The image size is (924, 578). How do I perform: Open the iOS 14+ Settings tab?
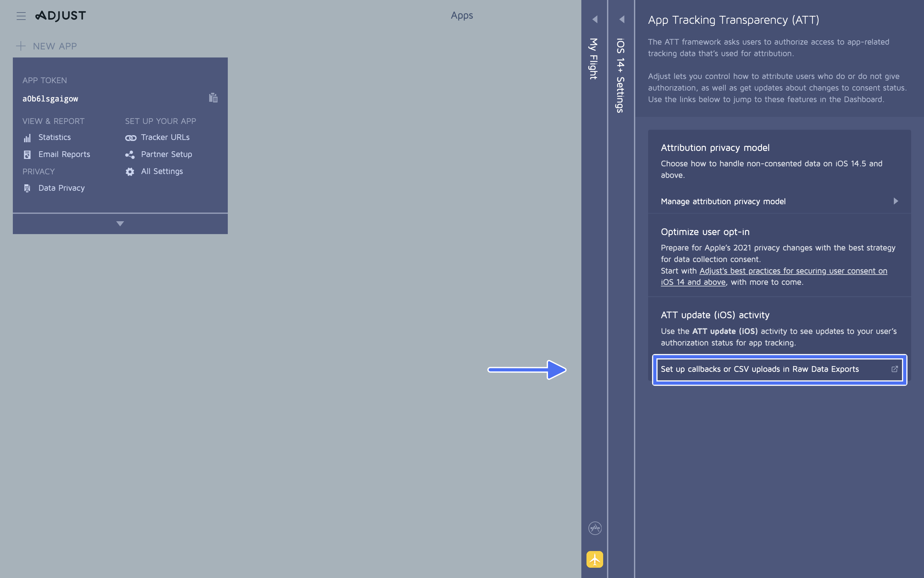(x=620, y=75)
